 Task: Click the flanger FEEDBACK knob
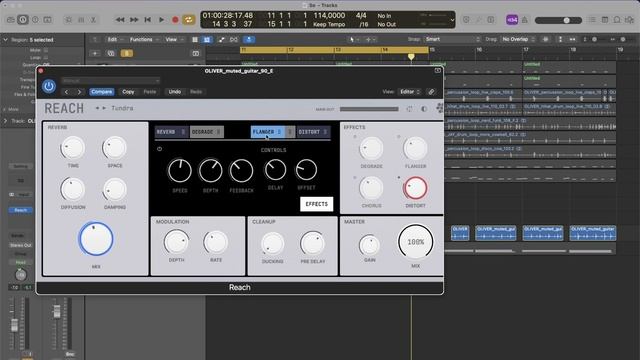(x=241, y=170)
